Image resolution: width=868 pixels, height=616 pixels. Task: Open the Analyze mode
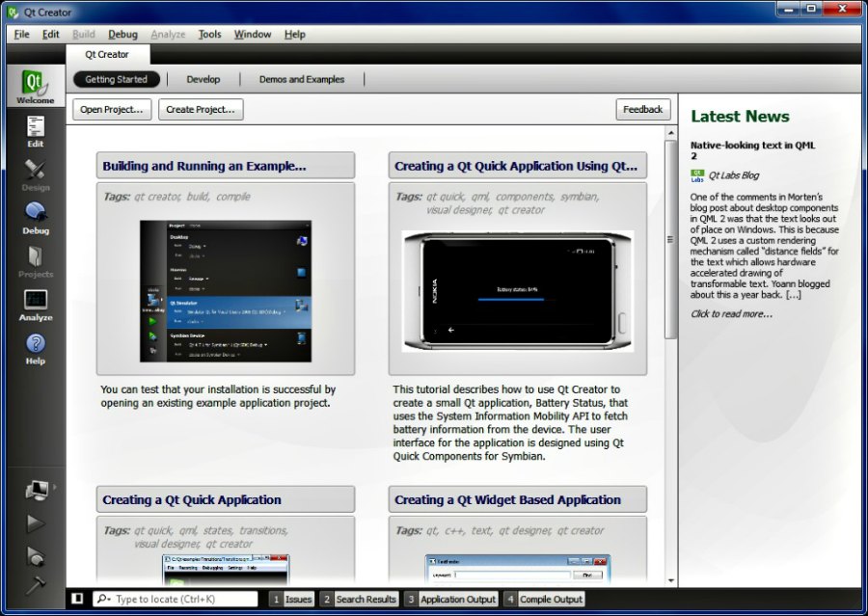[35, 306]
